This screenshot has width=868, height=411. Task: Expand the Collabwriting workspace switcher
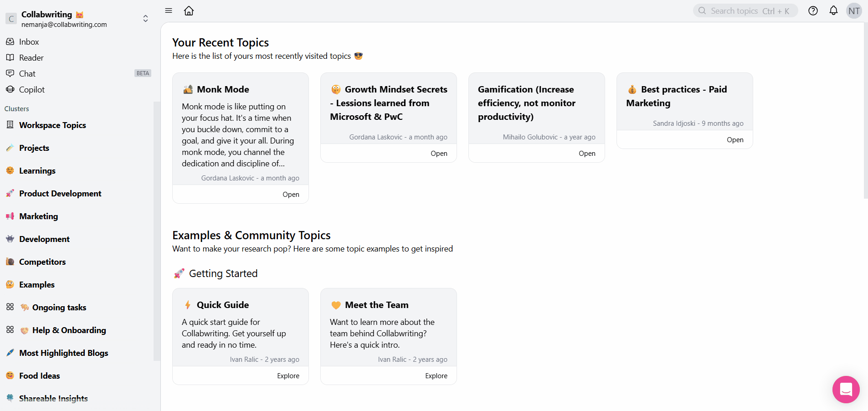(145, 19)
